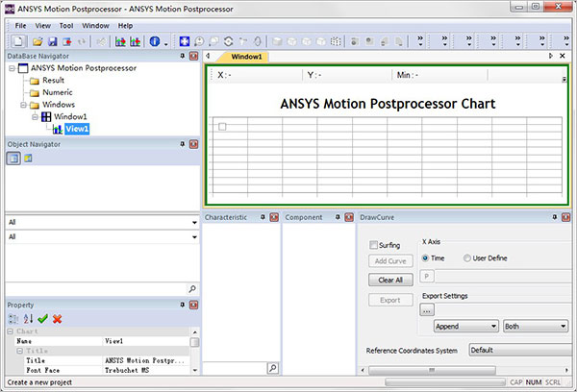Click the rotate view toolbar icon
The image size is (577, 392).
[229, 41]
